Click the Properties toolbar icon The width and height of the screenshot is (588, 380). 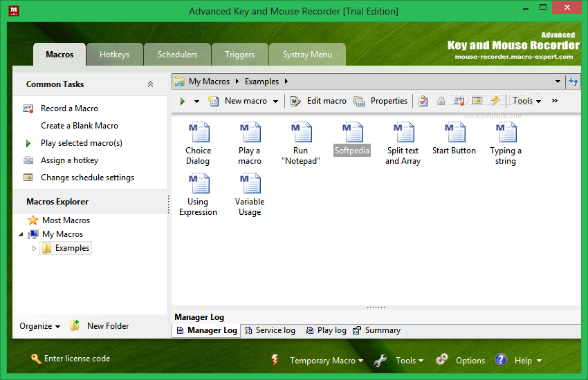pyautogui.click(x=359, y=101)
